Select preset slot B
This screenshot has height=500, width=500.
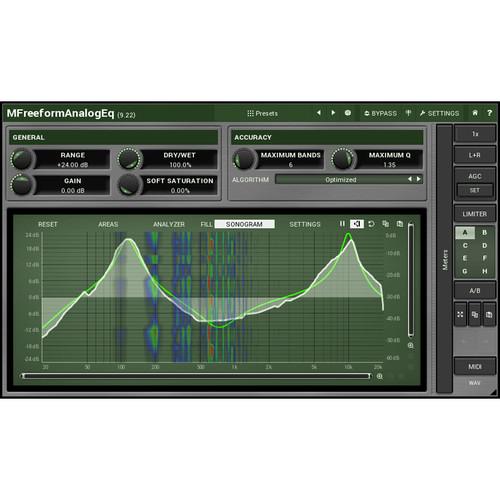click(x=485, y=233)
